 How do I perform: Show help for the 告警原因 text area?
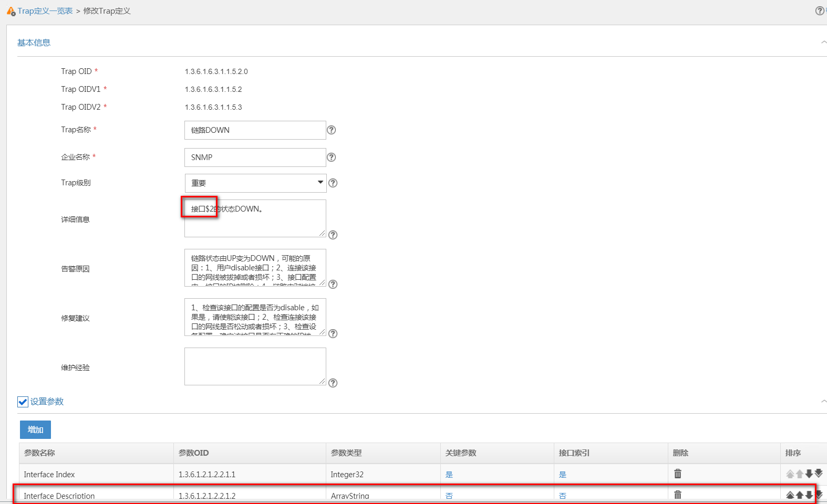(333, 285)
